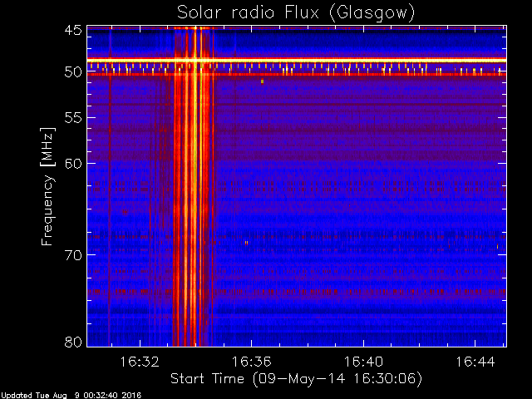Image resolution: width=532 pixels, height=399 pixels.
Task: Select the '45' frequency axis label
Action: coord(73,30)
